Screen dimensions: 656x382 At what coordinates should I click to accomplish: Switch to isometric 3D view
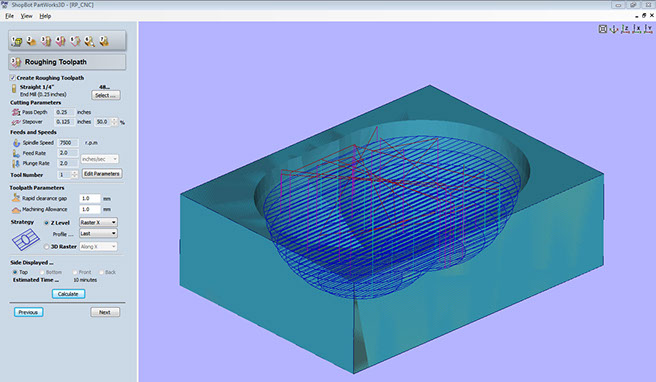click(614, 29)
